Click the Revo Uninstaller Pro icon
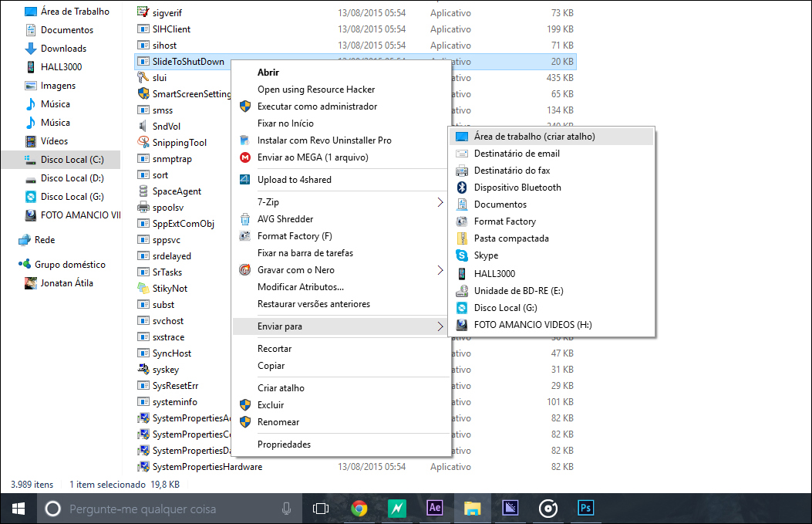 tap(245, 140)
